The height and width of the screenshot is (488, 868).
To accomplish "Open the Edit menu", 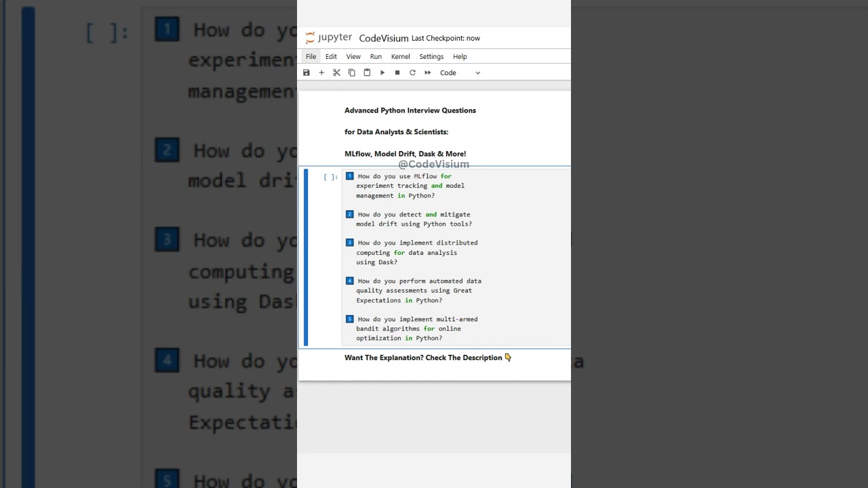I will point(331,56).
